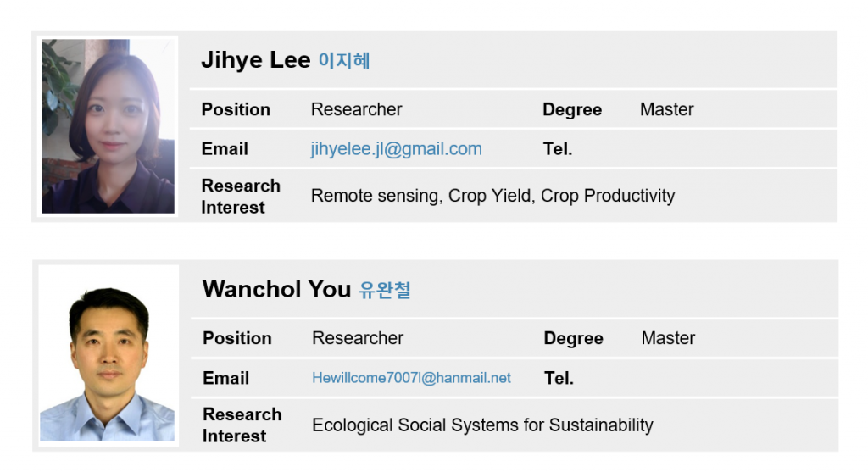Click Master degree value for Wanchol You
Viewport: 868px width, 472px height.
click(668, 338)
